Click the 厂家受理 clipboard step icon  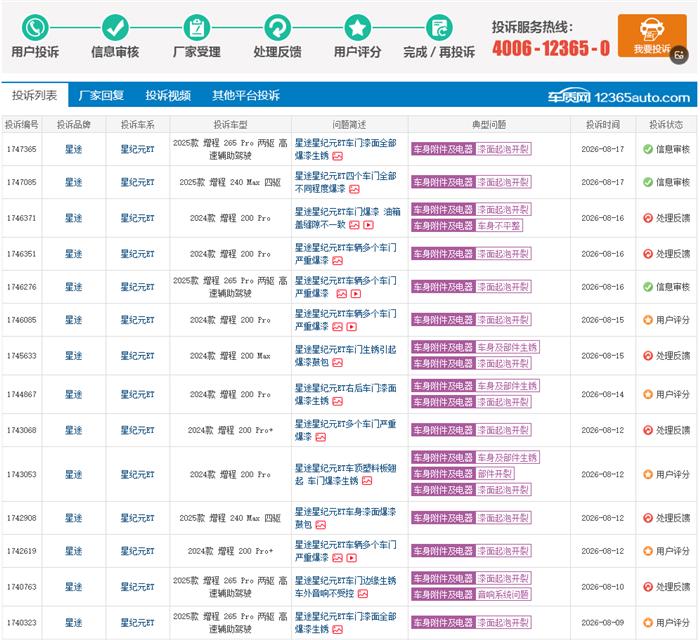[x=196, y=28]
